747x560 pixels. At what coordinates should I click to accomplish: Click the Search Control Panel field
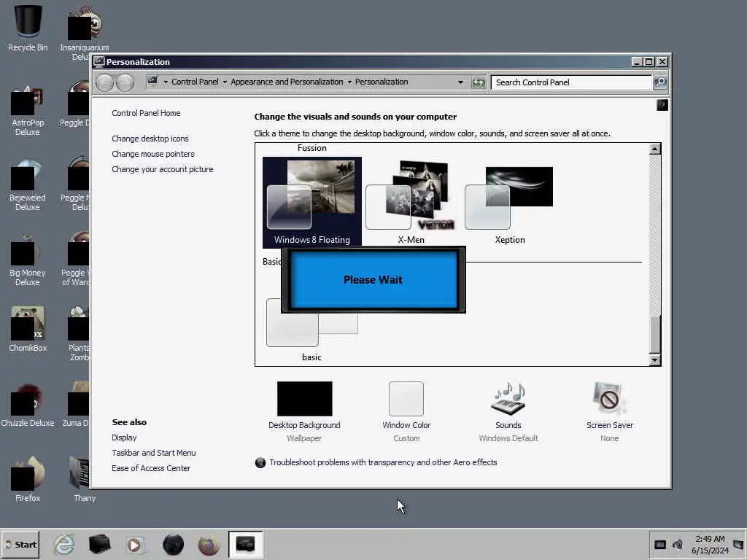point(571,82)
